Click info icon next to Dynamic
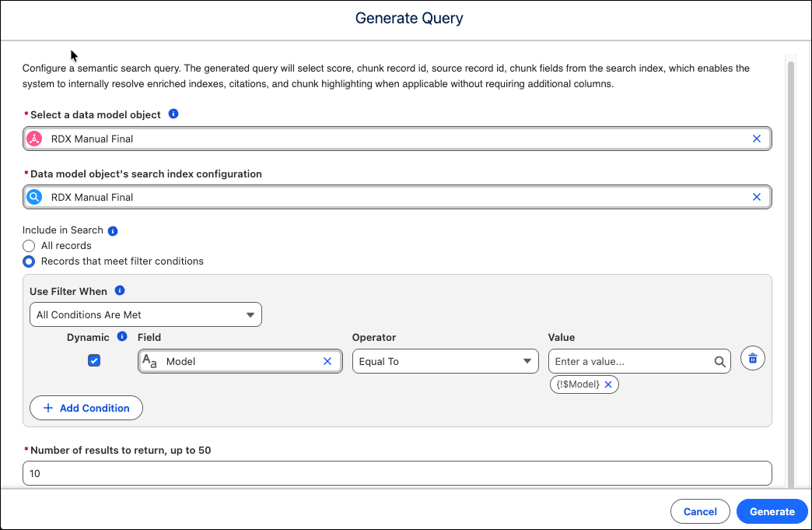812x530 pixels. click(x=122, y=337)
